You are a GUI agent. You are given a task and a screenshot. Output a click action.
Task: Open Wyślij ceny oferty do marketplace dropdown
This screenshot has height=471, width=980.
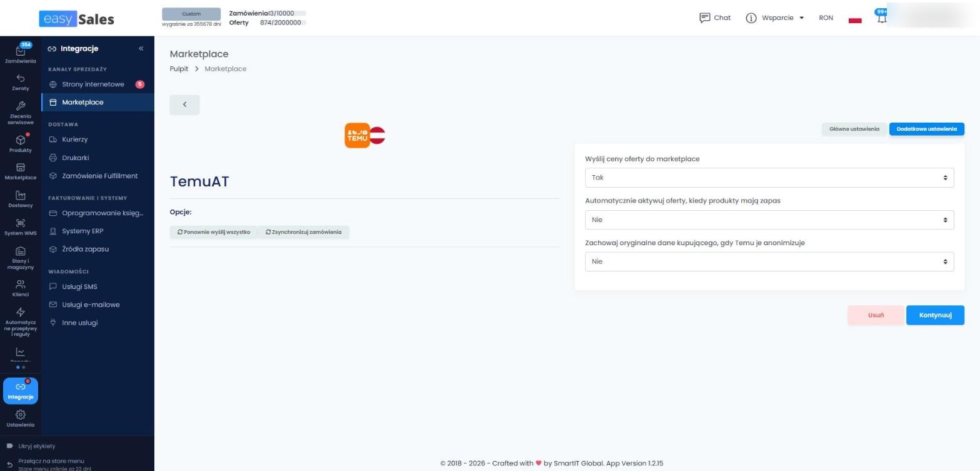coord(769,178)
